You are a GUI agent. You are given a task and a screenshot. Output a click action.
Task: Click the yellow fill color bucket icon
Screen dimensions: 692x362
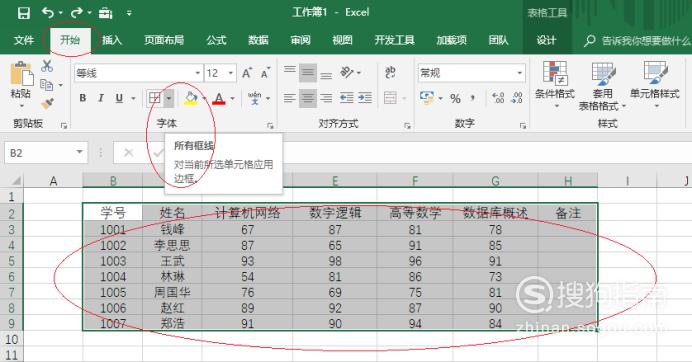[x=191, y=98]
